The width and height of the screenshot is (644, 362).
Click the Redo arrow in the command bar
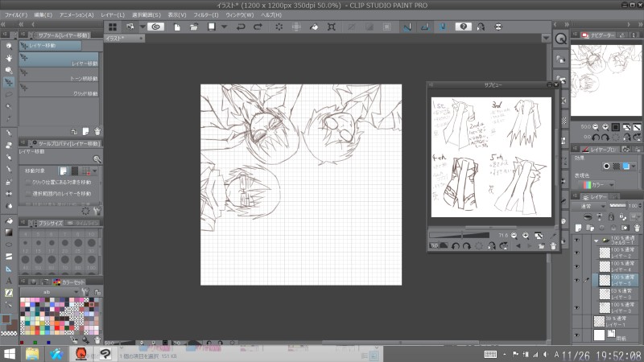tap(258, 27)
